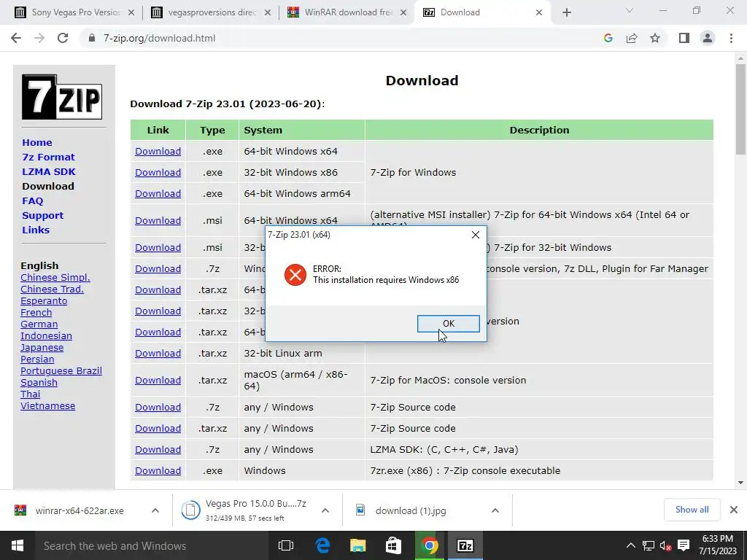Switch language to Japanese
The image size is (747, 560).
(42, 348)
